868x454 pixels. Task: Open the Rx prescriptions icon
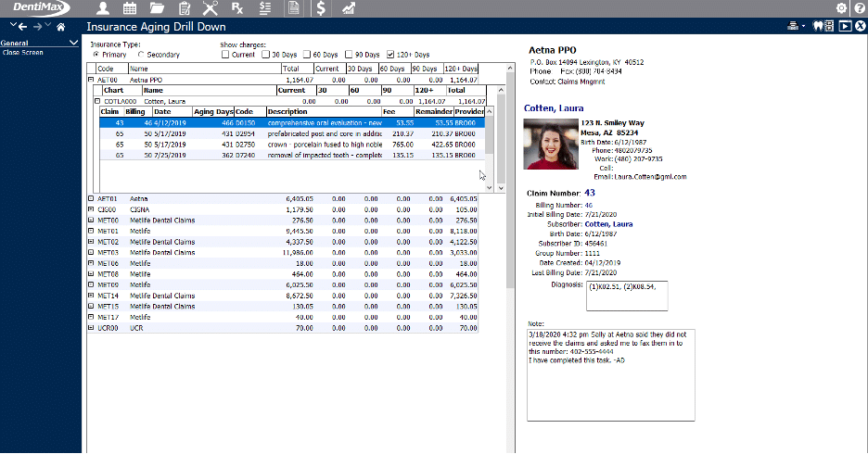click(237, 8)
